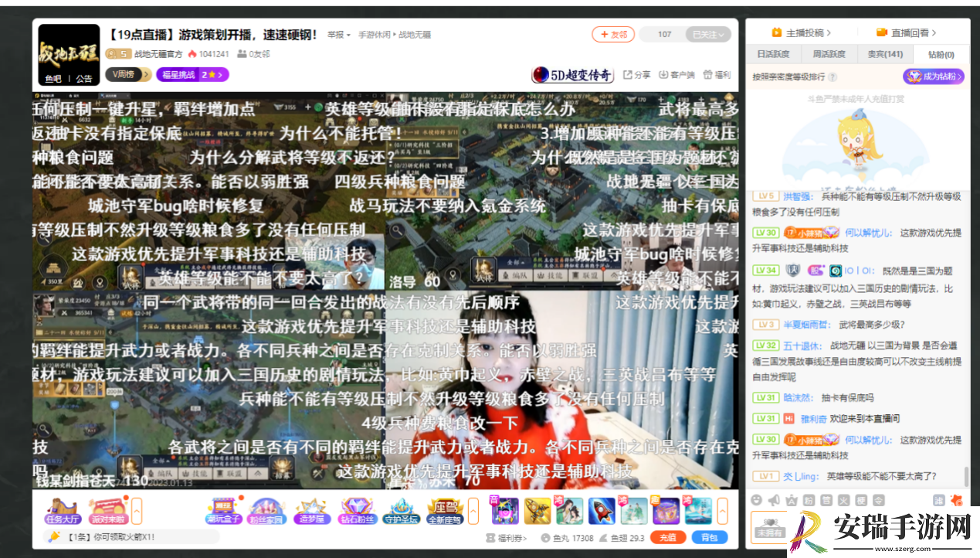
Task: Click the 直播回看 camera icon
Action: [882, 32]
